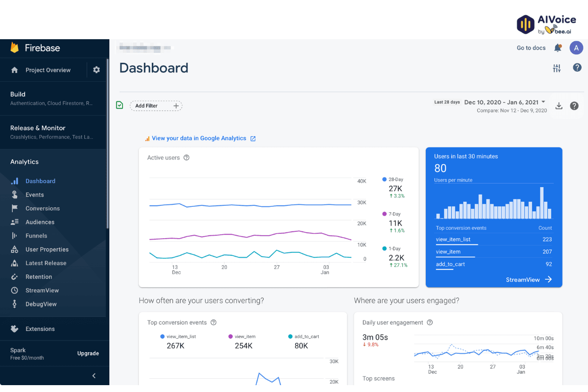The height and width of the screenshot is (392, 588).
Task: Open notifications bell icon
Action: pos(558,48)
